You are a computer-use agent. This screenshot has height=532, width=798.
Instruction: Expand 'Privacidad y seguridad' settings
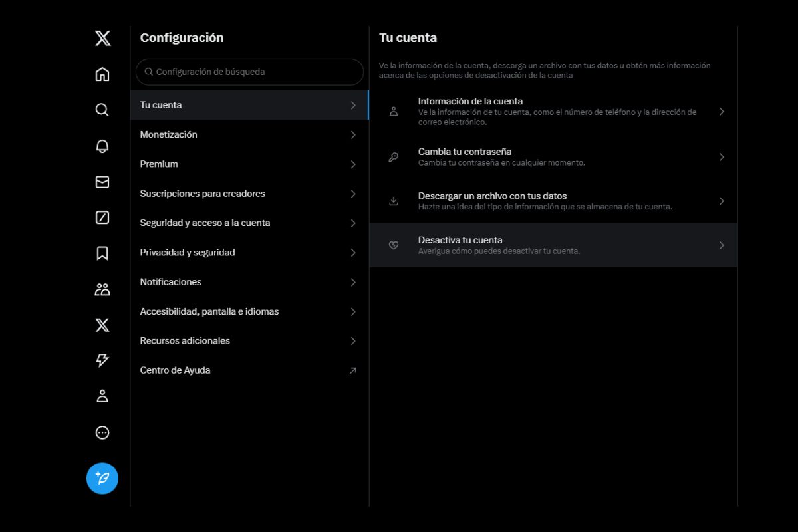click(x=248, y=252)
